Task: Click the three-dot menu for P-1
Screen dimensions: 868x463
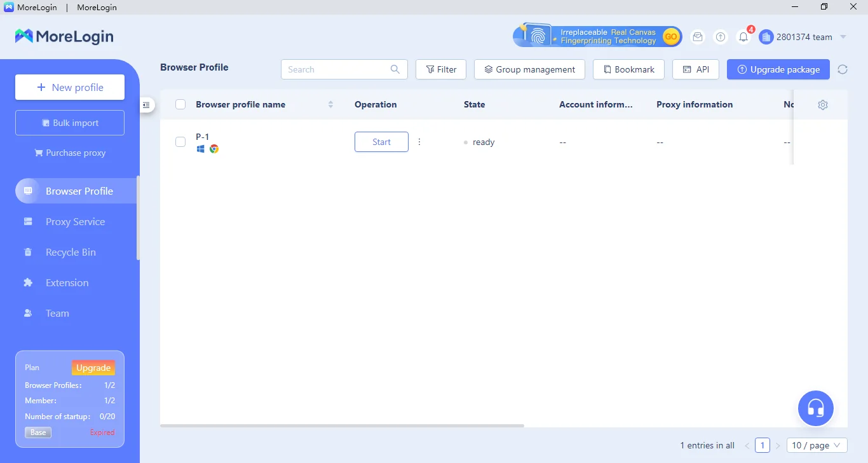Action: pos(419,142)
